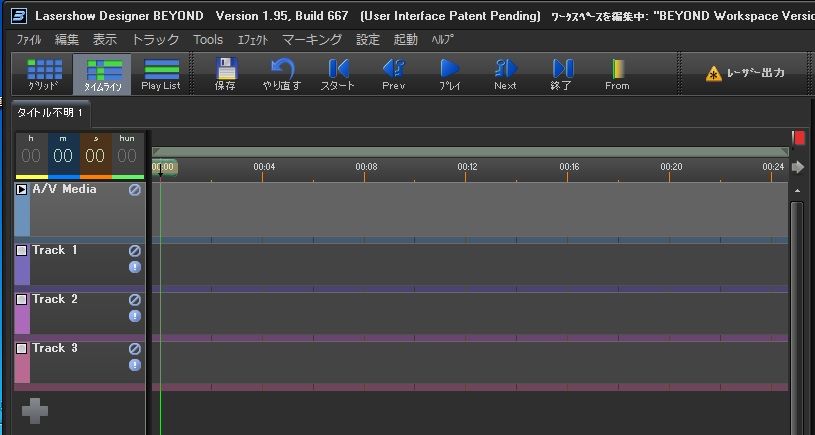This screenshot has width=815, height=435.
Task: Open the Edit menu
Action: [67, 39]
